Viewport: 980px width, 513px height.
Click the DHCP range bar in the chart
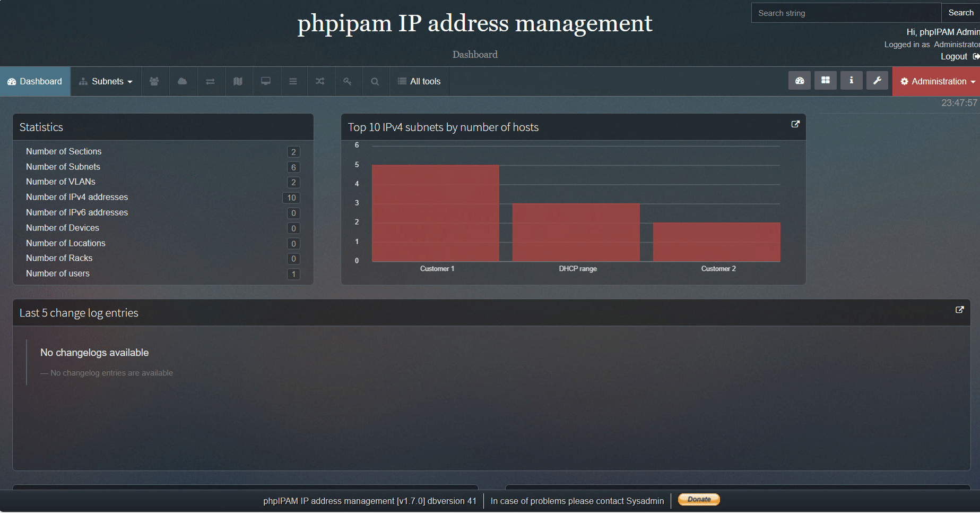pos(576,232)
